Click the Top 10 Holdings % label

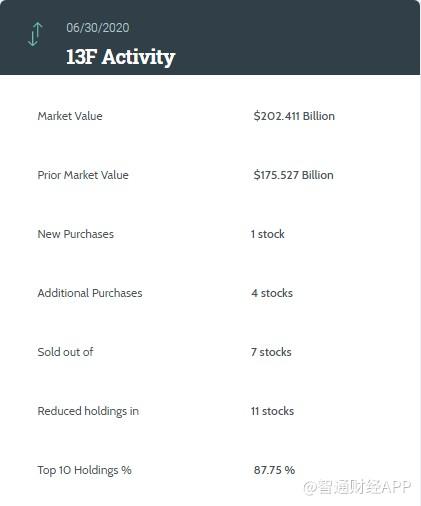[85, 470]
